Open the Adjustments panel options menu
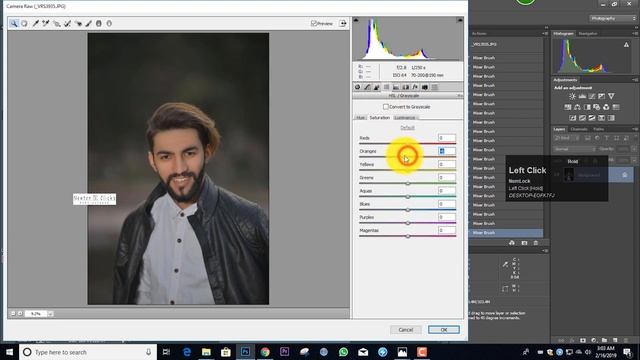Screen dimensions: 640x360 [x=635, y=80]
